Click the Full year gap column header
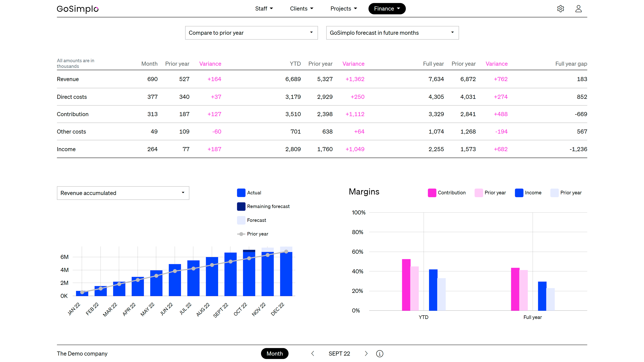The width and height of the screenshot is (644, 362). tap(571, 64)
